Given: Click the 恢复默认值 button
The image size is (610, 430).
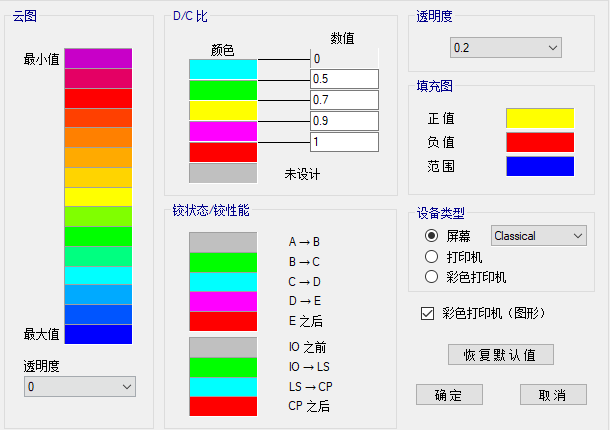Looking at the screenshot, I should (500, 355).
